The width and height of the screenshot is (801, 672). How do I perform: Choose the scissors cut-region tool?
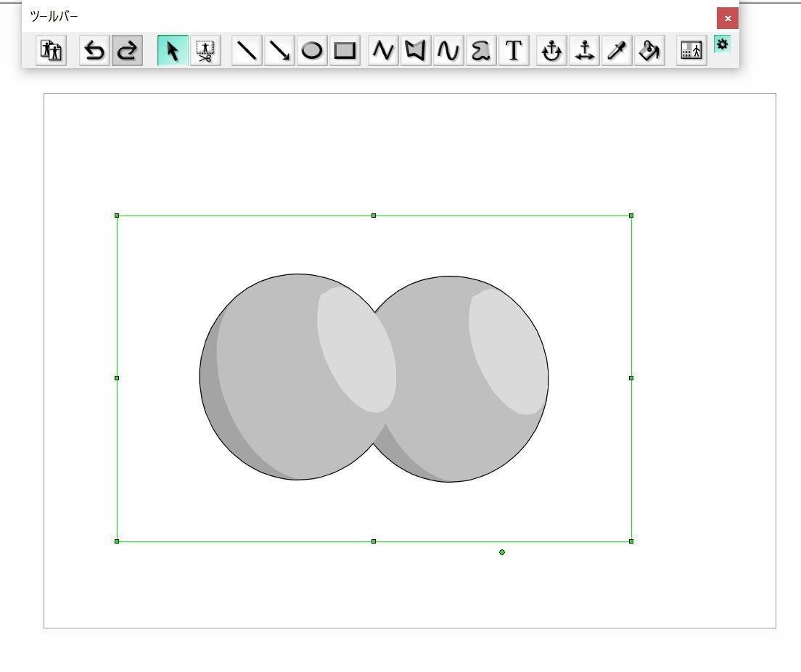(x=205, y=51)
